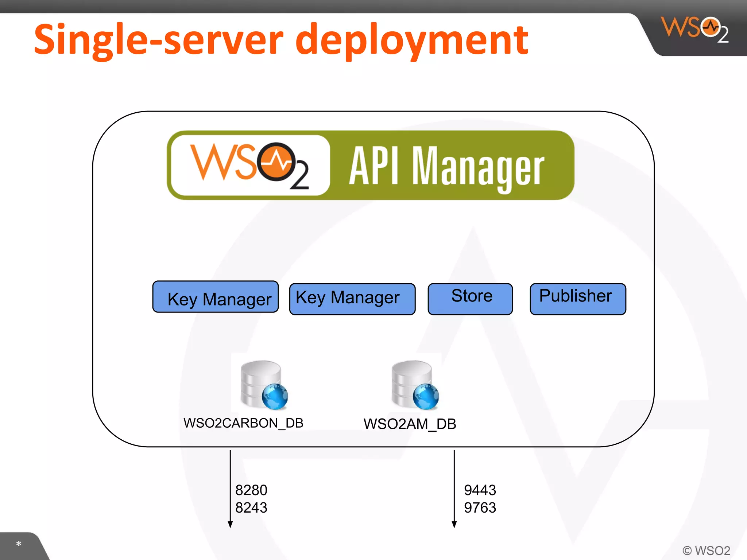Viewport: 747px width, 560px height.
Task: Click port number 8243
Action: click(x=251, y=507)
